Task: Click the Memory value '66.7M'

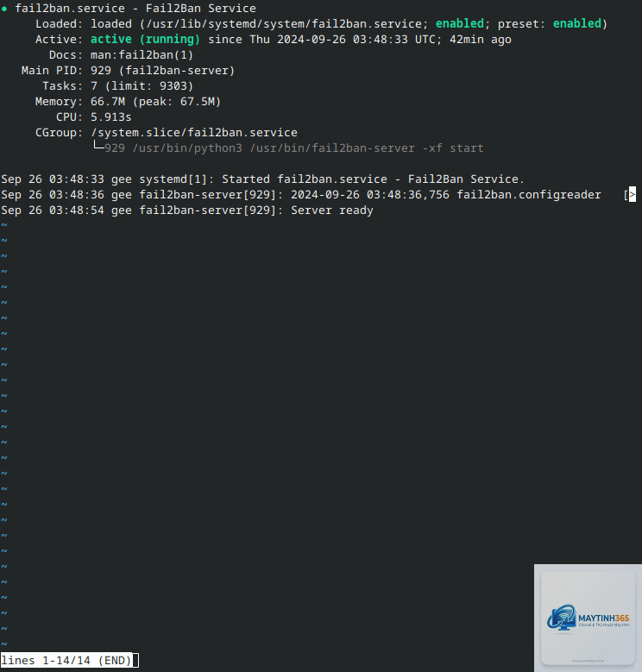Action: 108,102
